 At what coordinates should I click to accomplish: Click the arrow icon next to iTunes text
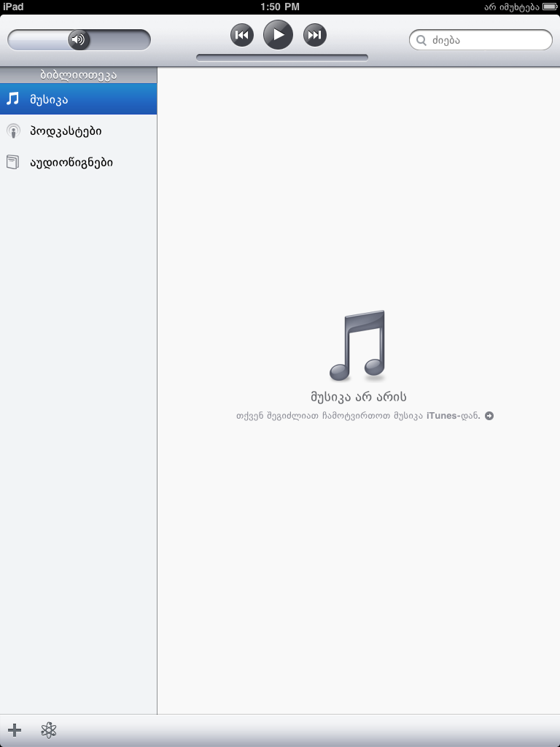[489, 416]
